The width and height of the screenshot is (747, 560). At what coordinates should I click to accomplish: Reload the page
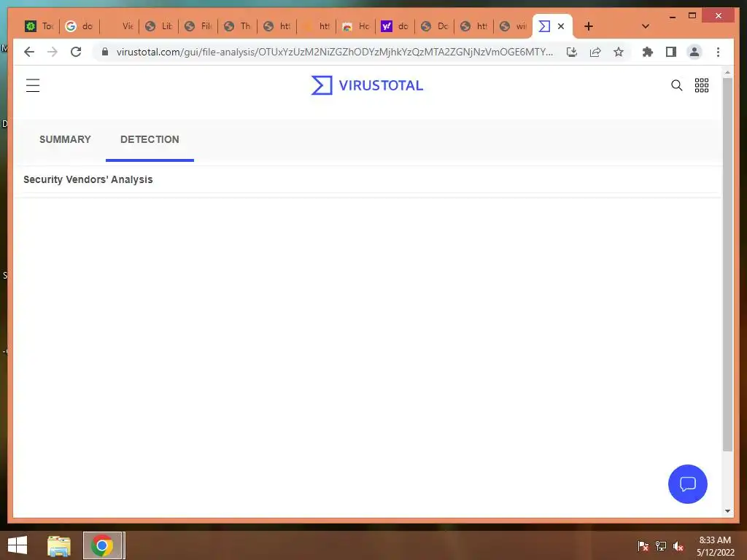tap(76, 52)
